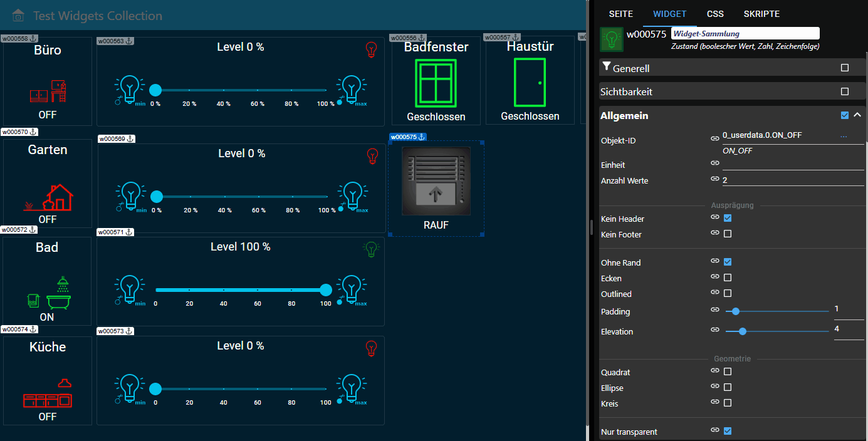Enable the Ecken checkbox
The height and width of the screenshot is (441, 868).
(728, 278)
